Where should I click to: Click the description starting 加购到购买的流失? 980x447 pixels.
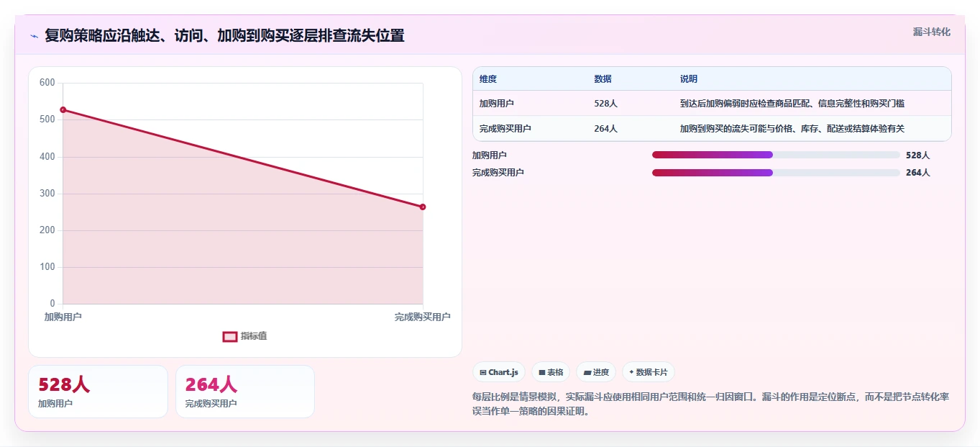click(792, 129)
